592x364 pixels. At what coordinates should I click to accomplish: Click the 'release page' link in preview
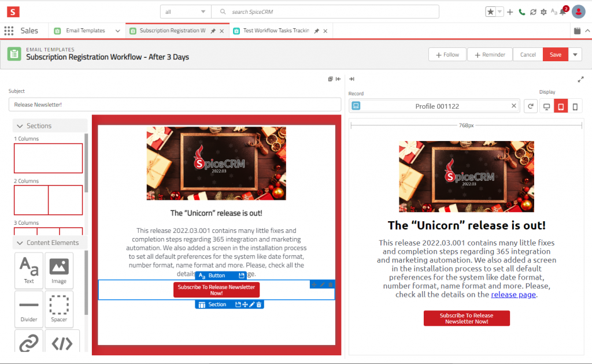(x=513, y=295)
